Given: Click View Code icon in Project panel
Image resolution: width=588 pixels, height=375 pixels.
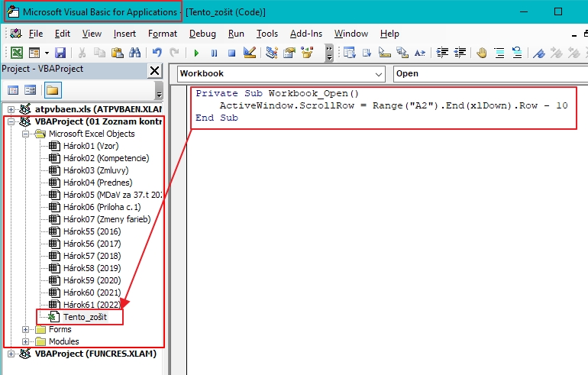Looking at the screenshot, I should click(13, 90).
